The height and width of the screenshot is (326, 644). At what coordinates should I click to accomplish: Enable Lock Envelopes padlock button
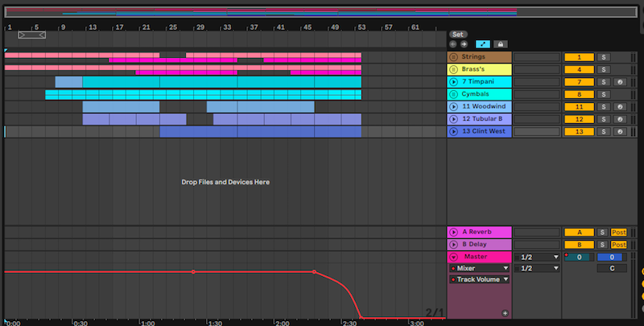[x=500, y=44]
